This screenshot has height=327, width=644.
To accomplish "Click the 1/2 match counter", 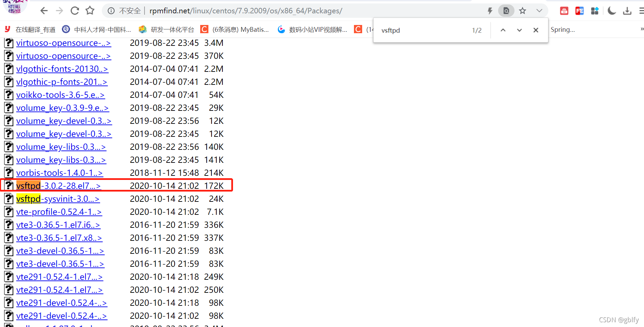I will point(477,30).
